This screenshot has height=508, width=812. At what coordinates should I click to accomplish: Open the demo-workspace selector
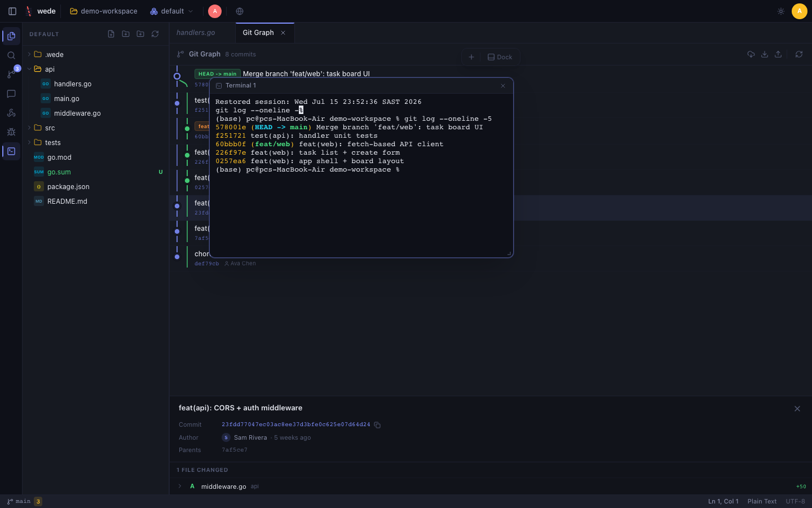[104, 11]
